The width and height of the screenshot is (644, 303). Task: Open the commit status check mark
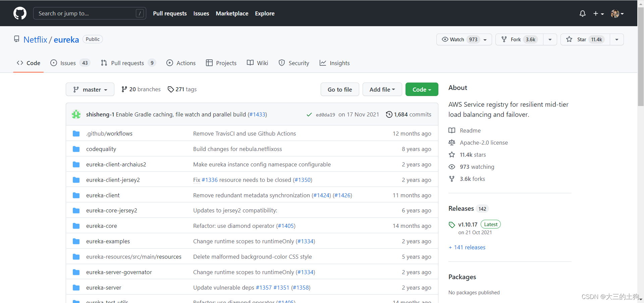309,115
